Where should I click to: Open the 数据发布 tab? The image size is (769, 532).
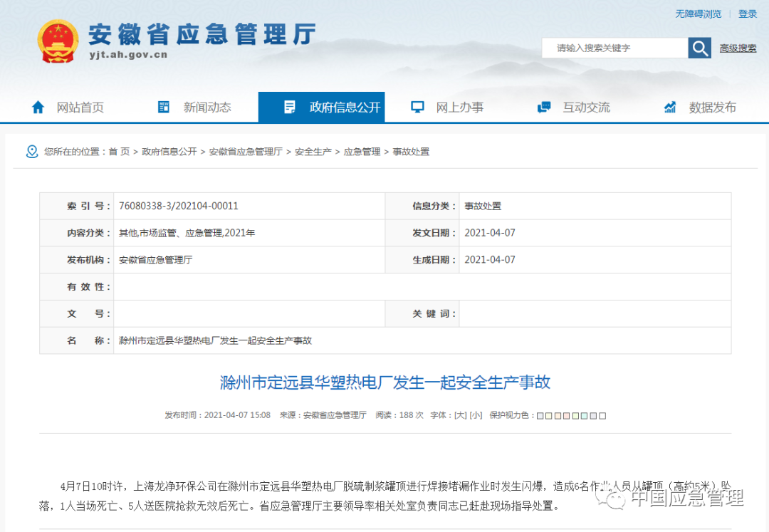coord(713,108)
